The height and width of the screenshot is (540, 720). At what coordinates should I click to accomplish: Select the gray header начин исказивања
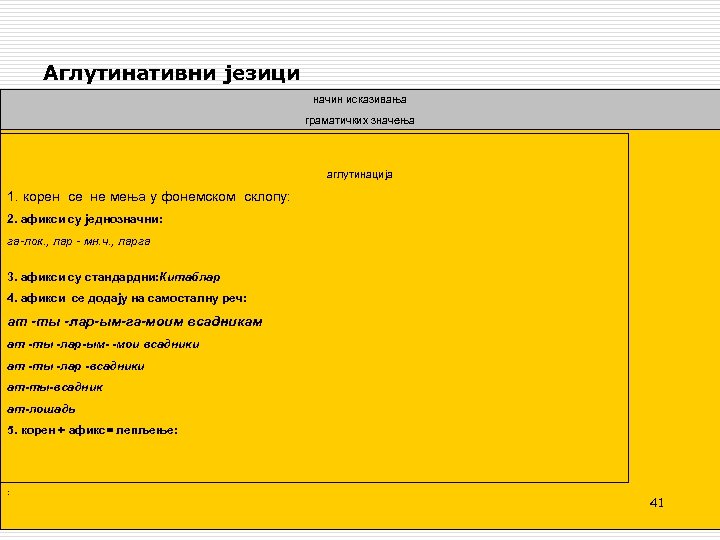[x=360, y=99]
